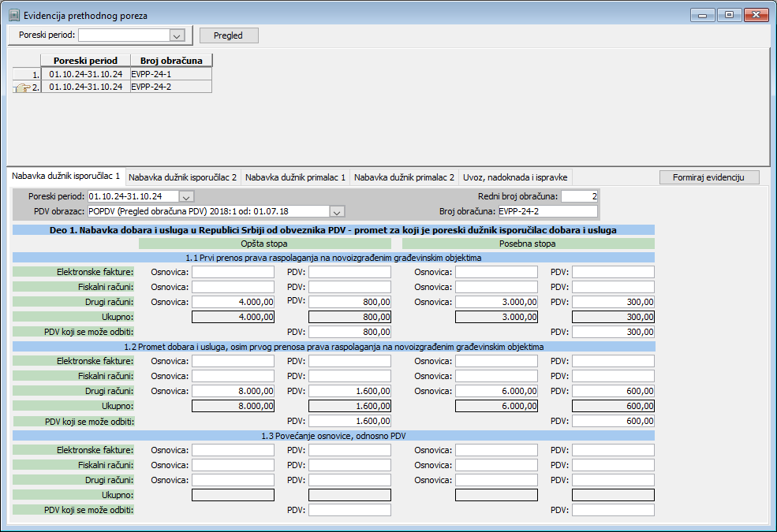Click section 1.1 Drugi računi posebna Osnovica 3.000,00

[x=496, y=302]
